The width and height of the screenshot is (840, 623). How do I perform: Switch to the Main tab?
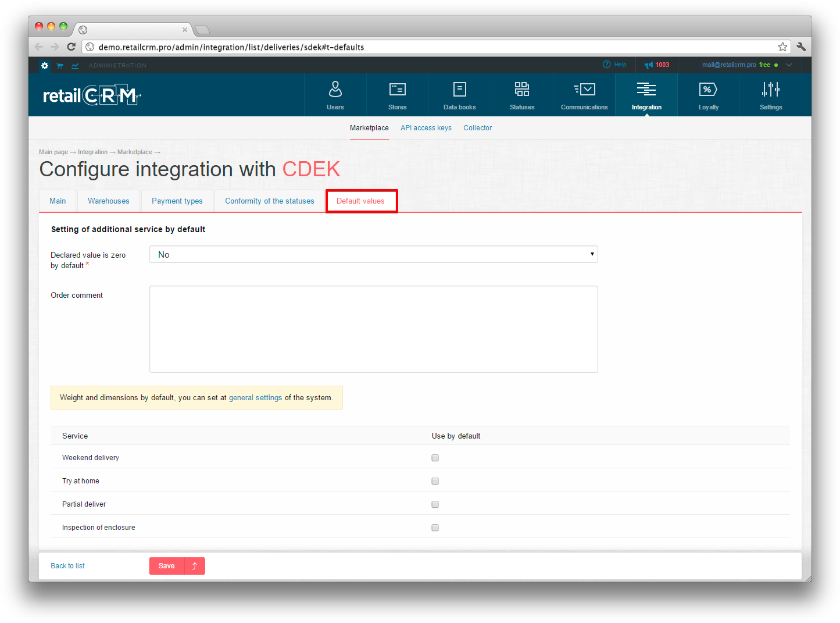point(58,201)
